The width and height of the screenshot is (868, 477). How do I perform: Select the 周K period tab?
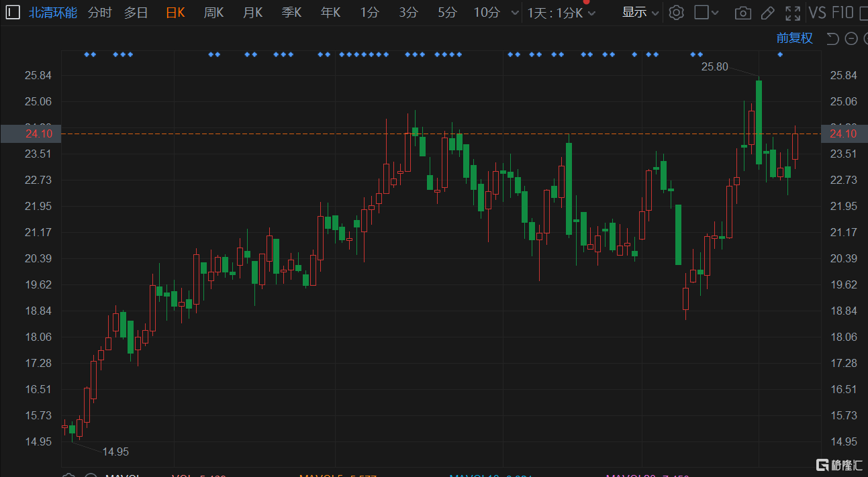pyautogui.click(x=214, y=12)
